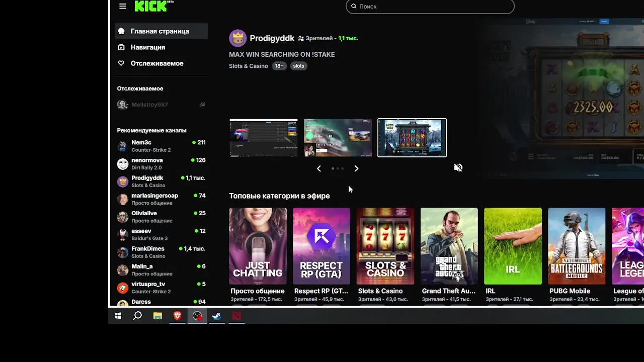The height and width of the screenshot is (362, 644).
Task: Open File Explorer from taskbar
Action: tap(157, 316)
